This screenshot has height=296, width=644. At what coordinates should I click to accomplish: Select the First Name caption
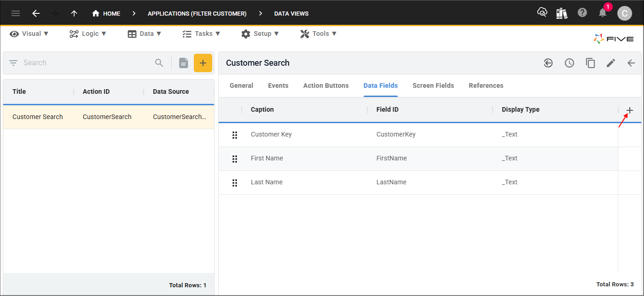point(267,158)
